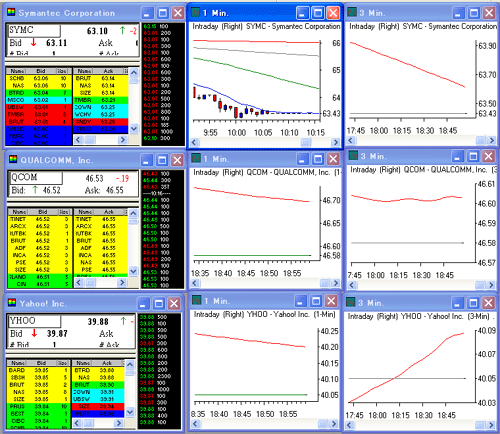Viewport: 500px width, 434px height.
Task: Click up arrow in Yahoo level II table
Action: (130, 364)
